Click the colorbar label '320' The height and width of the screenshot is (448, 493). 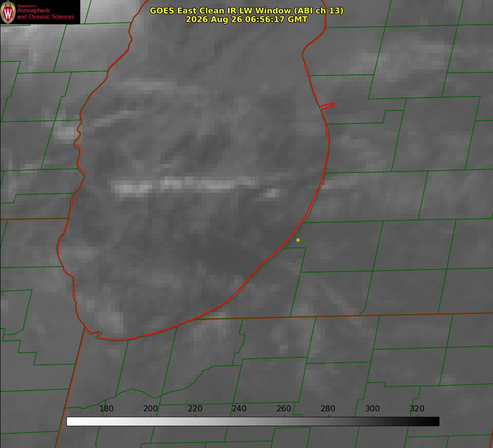(417, 408)
